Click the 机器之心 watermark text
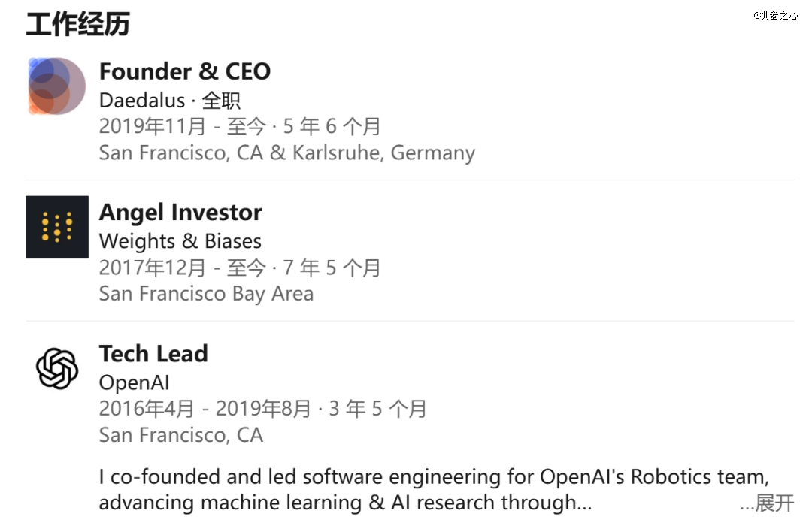The width and height of the screenshot is (812, 529). [774, 15]
